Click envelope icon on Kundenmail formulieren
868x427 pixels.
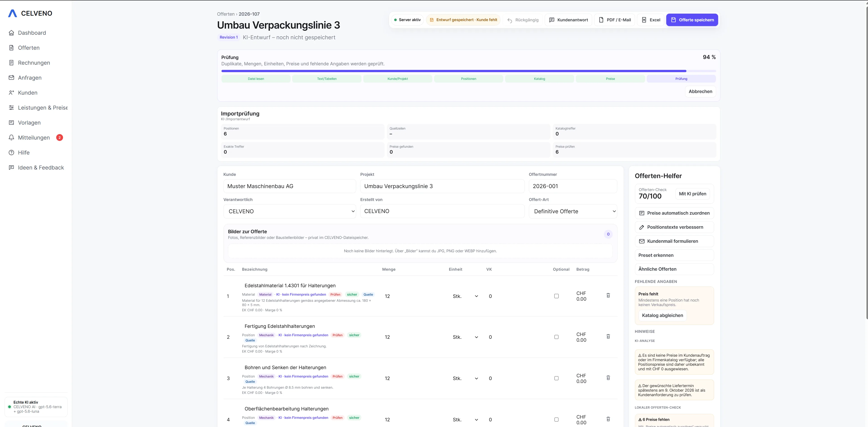click(x=642, y=241)
